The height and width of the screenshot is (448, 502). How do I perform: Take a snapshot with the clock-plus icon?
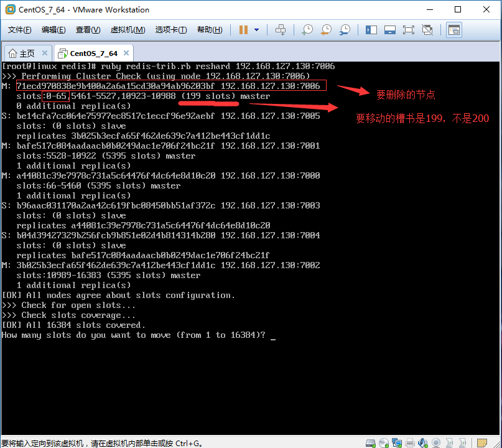tap(307, 30)
